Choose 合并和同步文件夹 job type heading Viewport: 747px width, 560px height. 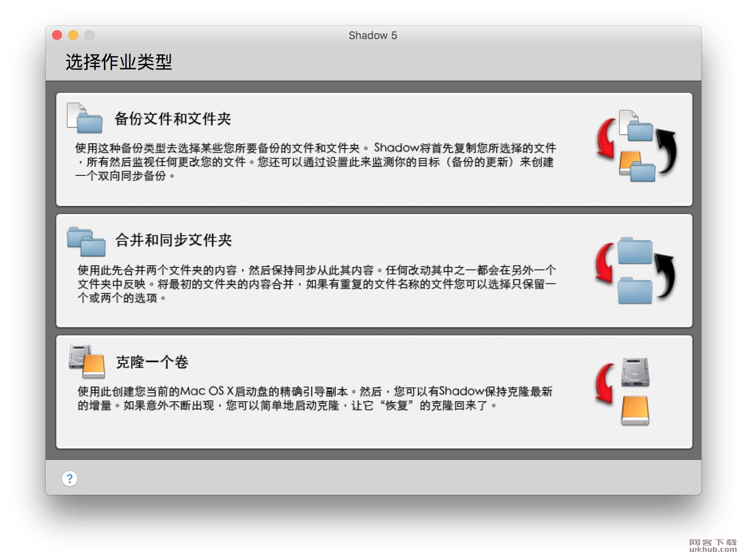pyautogui.click(x=174, y=240)
